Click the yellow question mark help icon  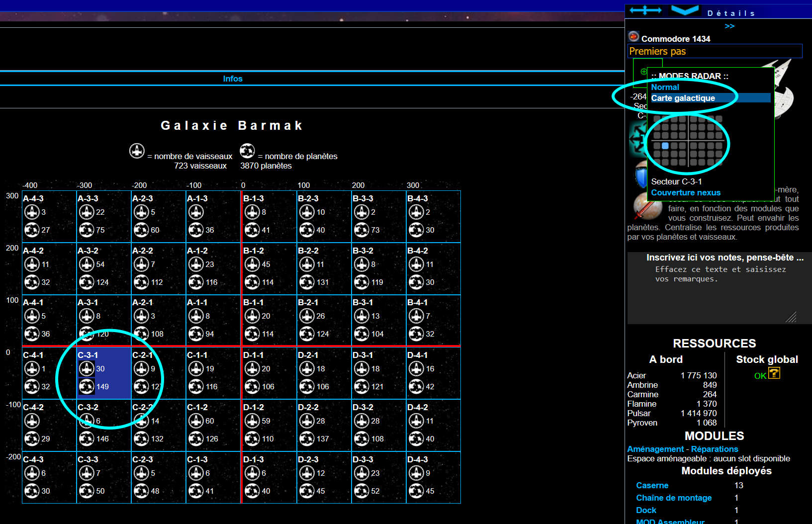(x=774, y=373)
